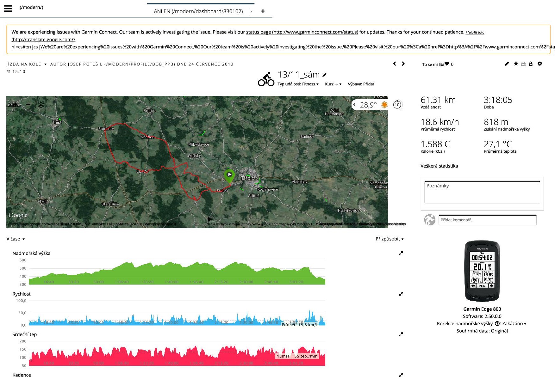555x392 pixels.
Task: Zoom out the map with minus
Action: tap(28, 105)
